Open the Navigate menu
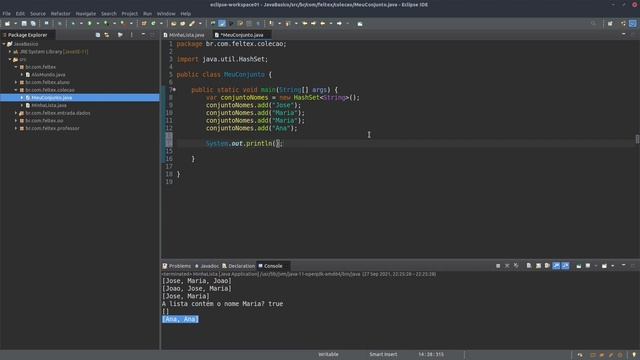Viewport: 640px width, 360px height. point(86,13)
